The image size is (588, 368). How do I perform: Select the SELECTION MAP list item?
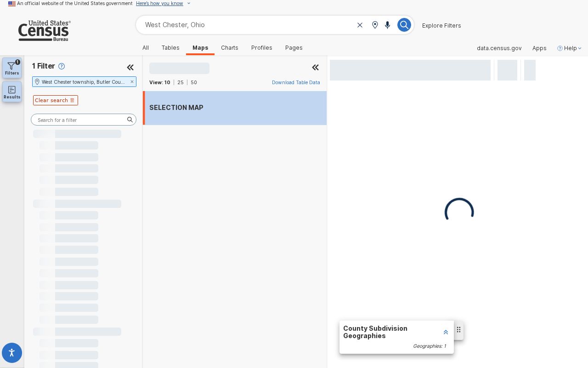click(x=235, y=108)
